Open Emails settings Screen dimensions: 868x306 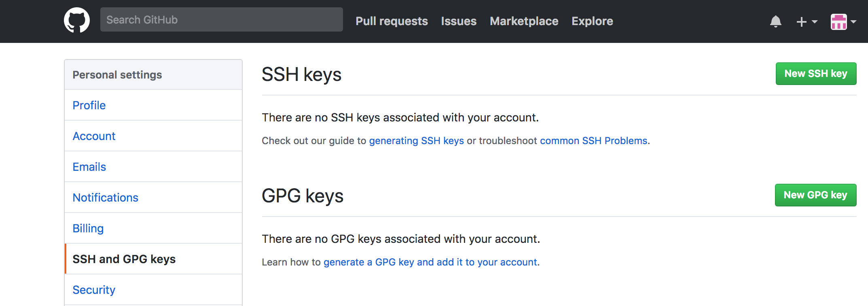pyautogui.click(x=153, y=167)
